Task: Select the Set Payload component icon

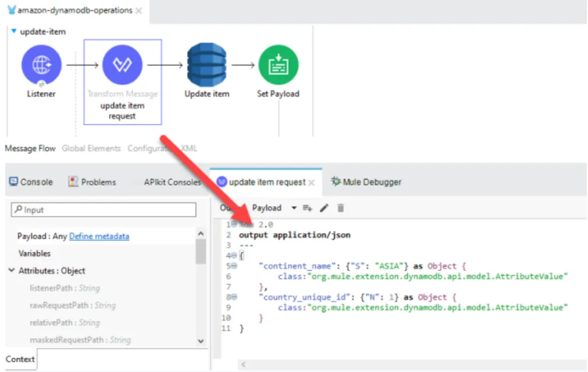Action: 278,65
